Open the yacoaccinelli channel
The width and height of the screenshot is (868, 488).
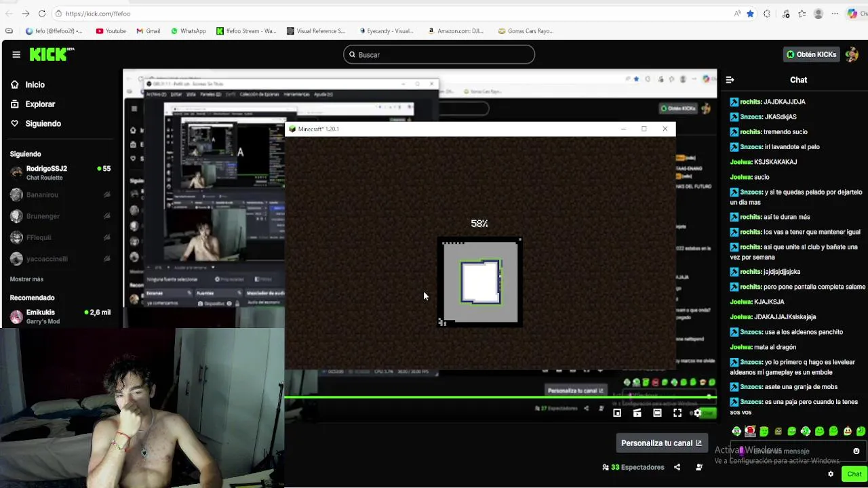click(60, 259)
